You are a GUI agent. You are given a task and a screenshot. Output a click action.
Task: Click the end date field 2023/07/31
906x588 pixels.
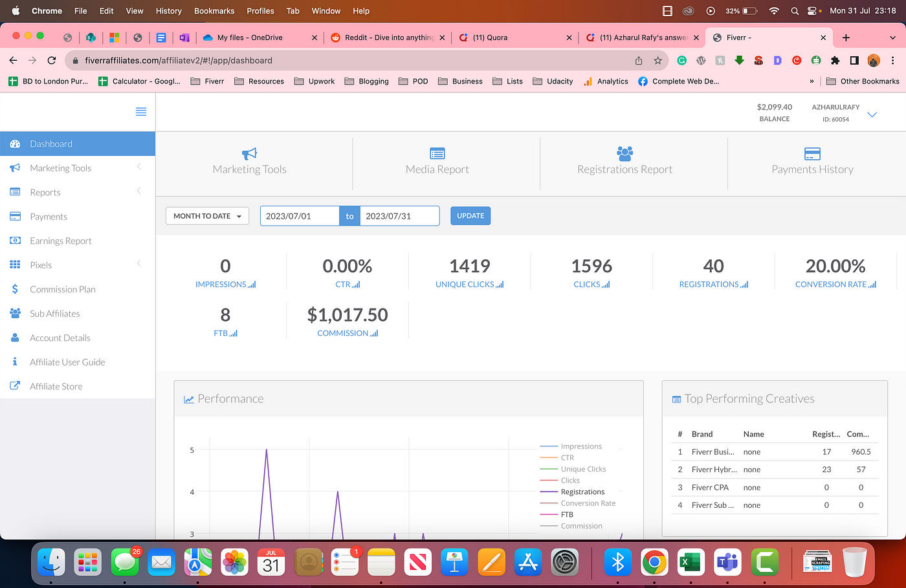pos(399,216)
